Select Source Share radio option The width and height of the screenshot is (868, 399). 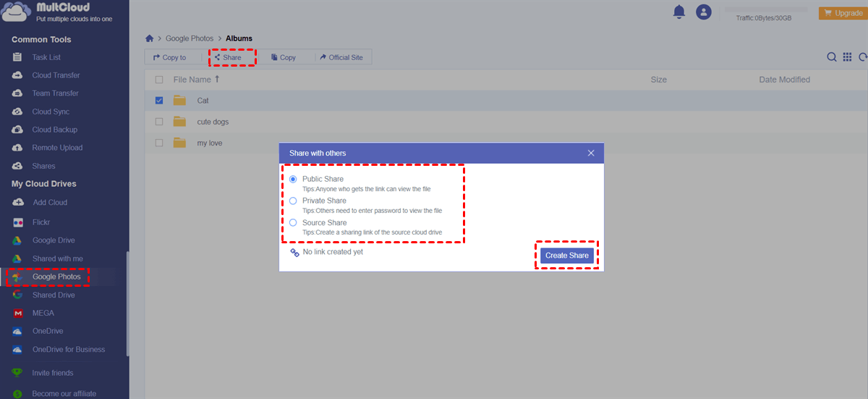point(293,222)
